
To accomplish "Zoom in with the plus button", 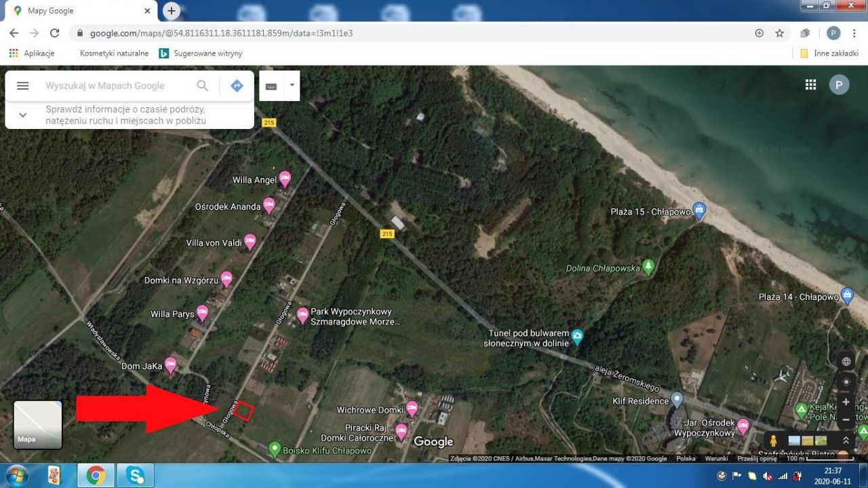I will (846, 402).
